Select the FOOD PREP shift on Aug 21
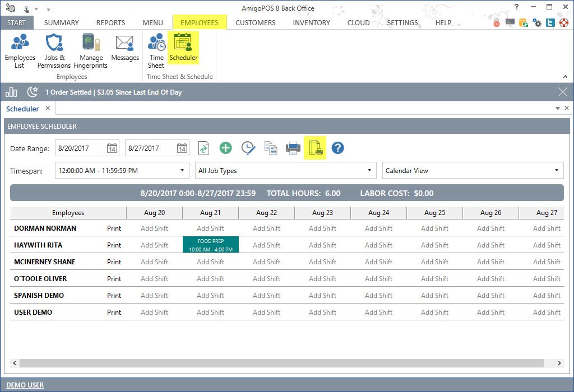The image size is (574, 392). (x=211, y=245)
